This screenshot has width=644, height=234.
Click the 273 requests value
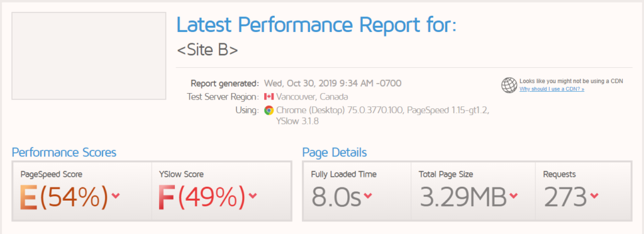[x=565, y=197]
